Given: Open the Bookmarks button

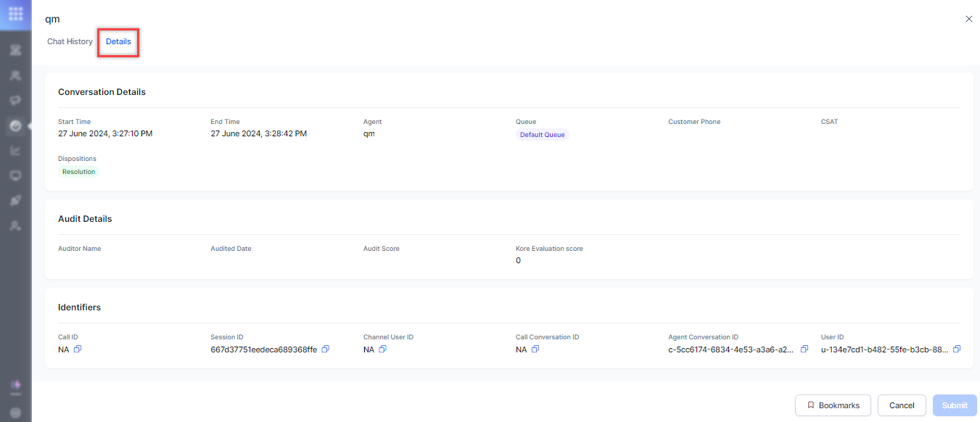Looking at the screenshot, I should click(833, 405).
